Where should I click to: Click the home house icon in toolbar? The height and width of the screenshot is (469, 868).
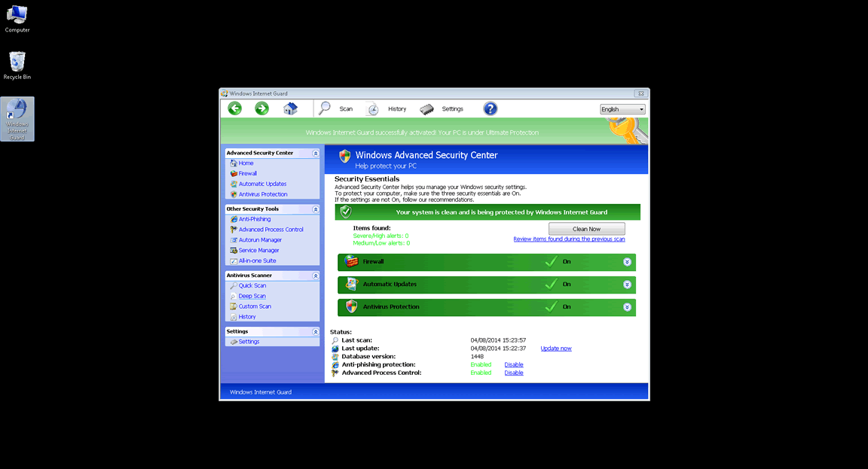click(290, 108)
